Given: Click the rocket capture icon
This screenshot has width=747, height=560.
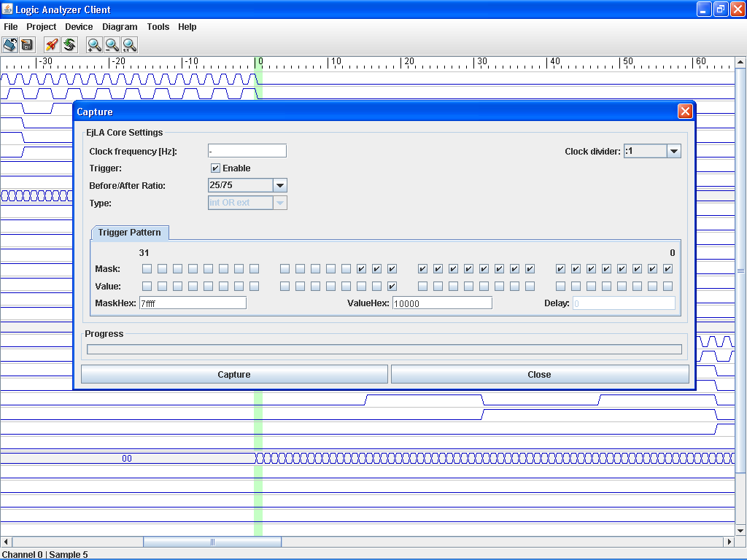Looking at the screenshot, I should [x=52, y=45].
